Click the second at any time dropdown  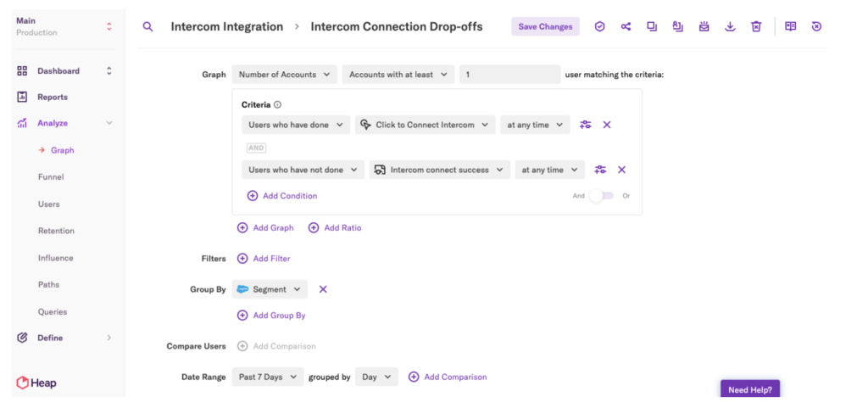tap(549, 170)
